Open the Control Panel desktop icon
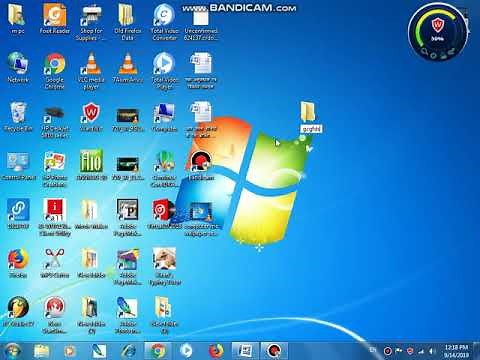 tap(18, 166)
